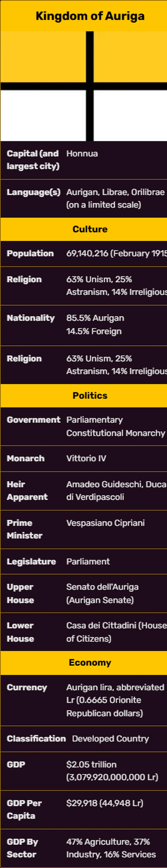Select the Politics section header
167x868 pixels.
tap(90, 395)
